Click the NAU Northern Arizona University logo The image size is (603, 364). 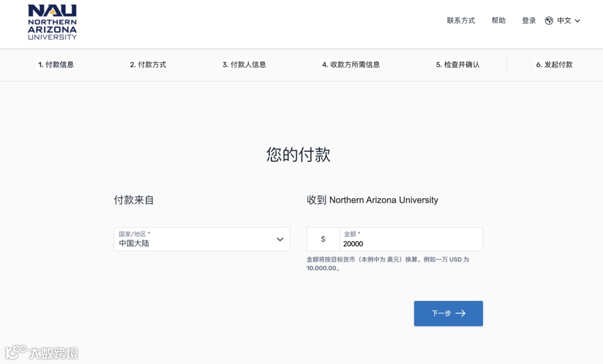[52, 22]
